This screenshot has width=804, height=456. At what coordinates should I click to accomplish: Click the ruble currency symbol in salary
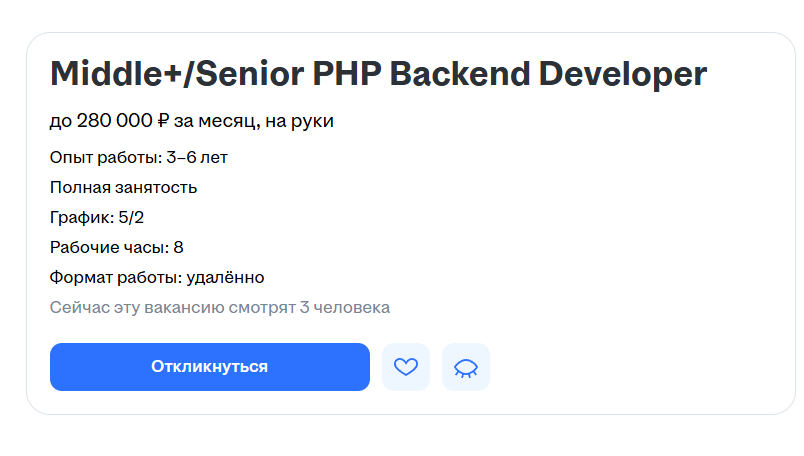(163, 122)
